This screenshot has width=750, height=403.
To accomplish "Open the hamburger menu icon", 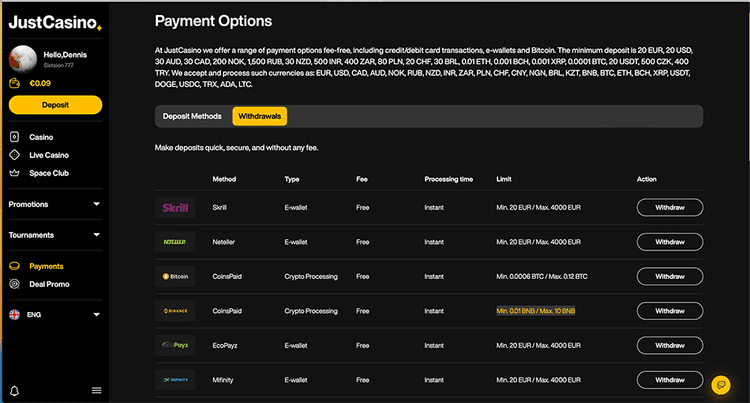I will point(97,391).
